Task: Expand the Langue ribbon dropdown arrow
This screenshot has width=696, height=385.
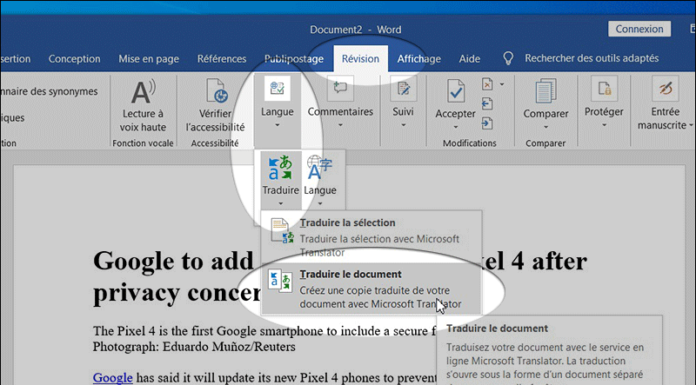Action: [x=277, y=126]
